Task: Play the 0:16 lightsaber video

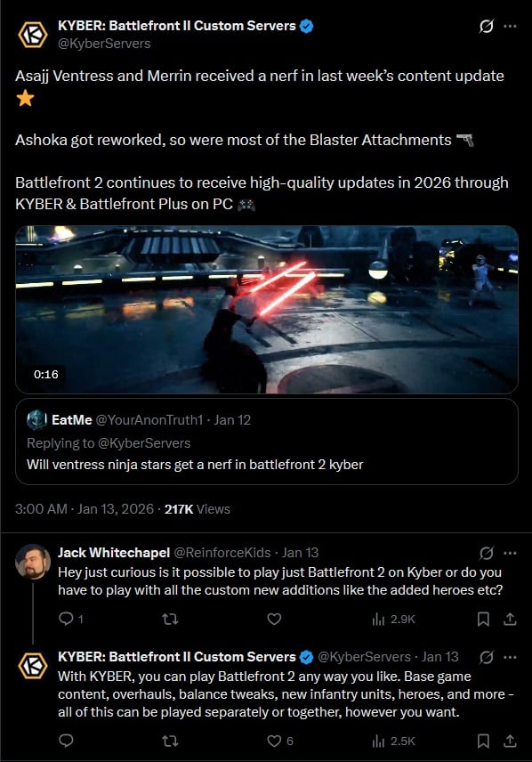Action: pyautogui.click(x=267, y=310)
